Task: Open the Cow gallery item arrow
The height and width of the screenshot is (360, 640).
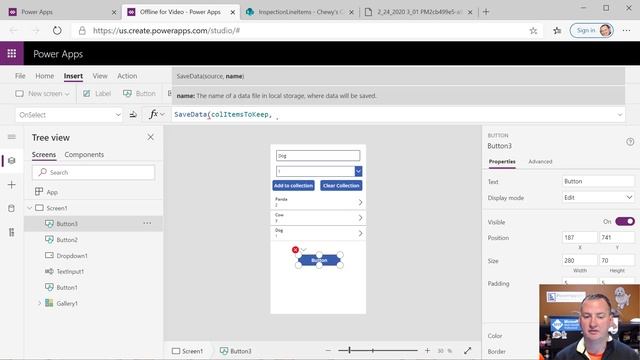Action: click(360, 218)
